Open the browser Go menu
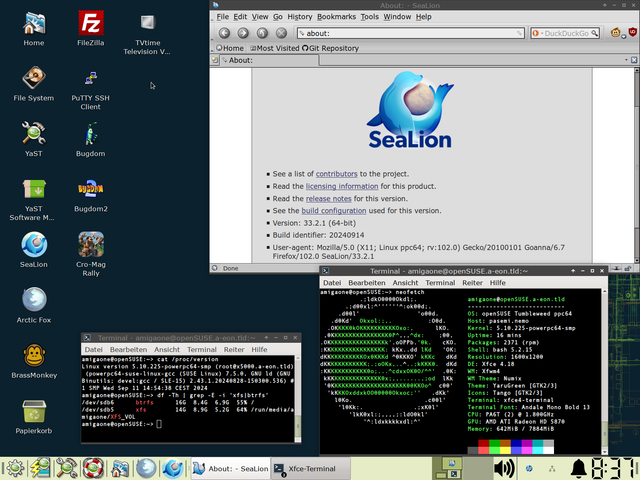Image resolution: width=640 pixels, height=480 pixels. (278, 17)
